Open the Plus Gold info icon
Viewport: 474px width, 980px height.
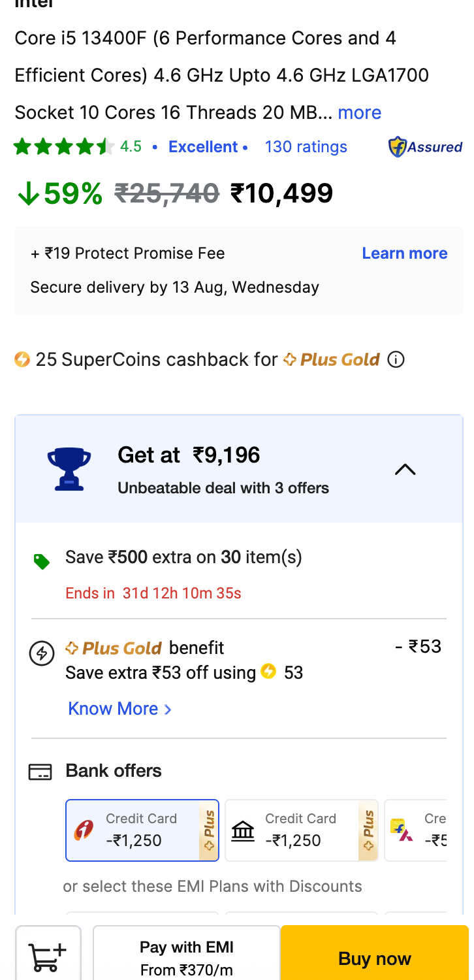[x=396, y=359]
